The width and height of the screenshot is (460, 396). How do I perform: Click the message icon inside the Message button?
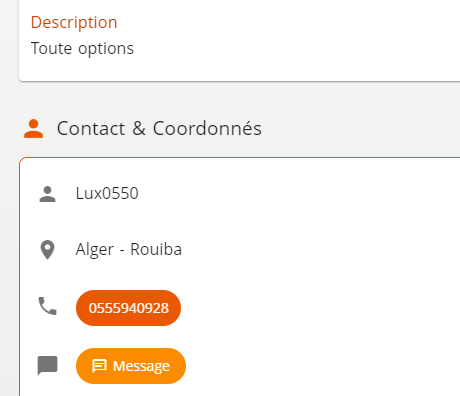click(x=99, y=366)
